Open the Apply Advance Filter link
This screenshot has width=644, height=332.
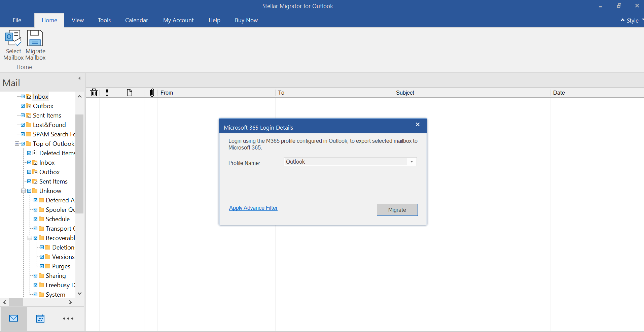(253, 208)
